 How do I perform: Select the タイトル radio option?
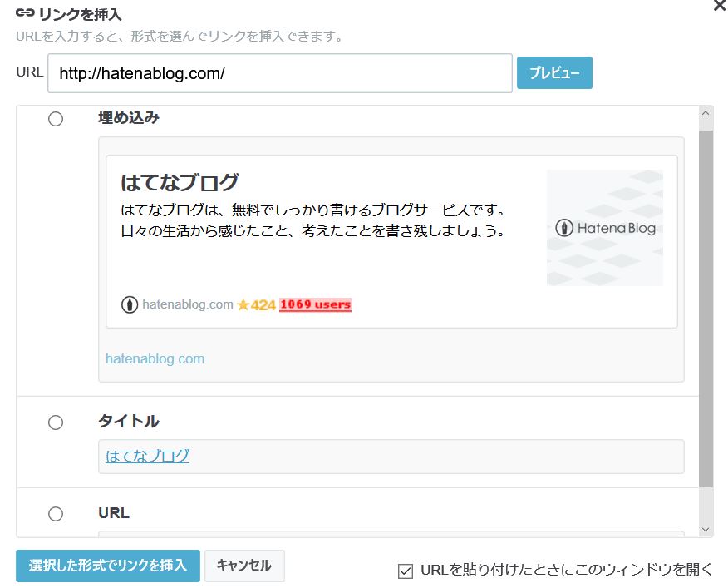tap(56, 422)
